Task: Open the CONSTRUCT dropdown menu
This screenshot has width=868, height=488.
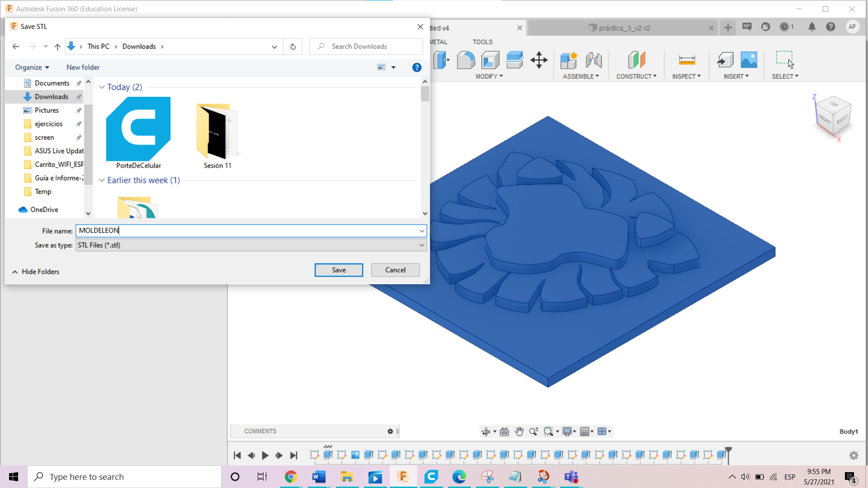Action: tap(636, 76)
